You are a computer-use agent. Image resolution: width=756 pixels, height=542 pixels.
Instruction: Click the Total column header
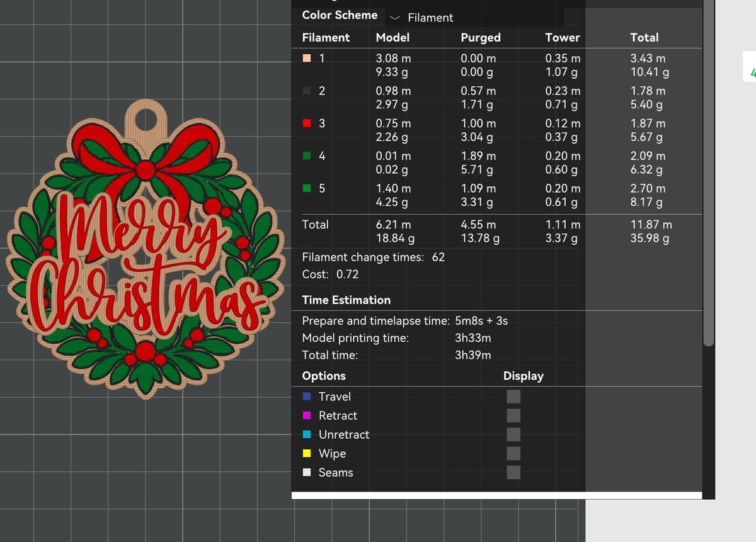tap(644, 37)
